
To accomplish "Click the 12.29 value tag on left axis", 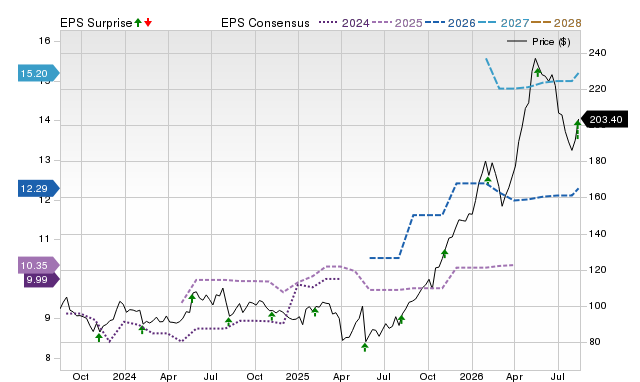I will click(38, 189).
